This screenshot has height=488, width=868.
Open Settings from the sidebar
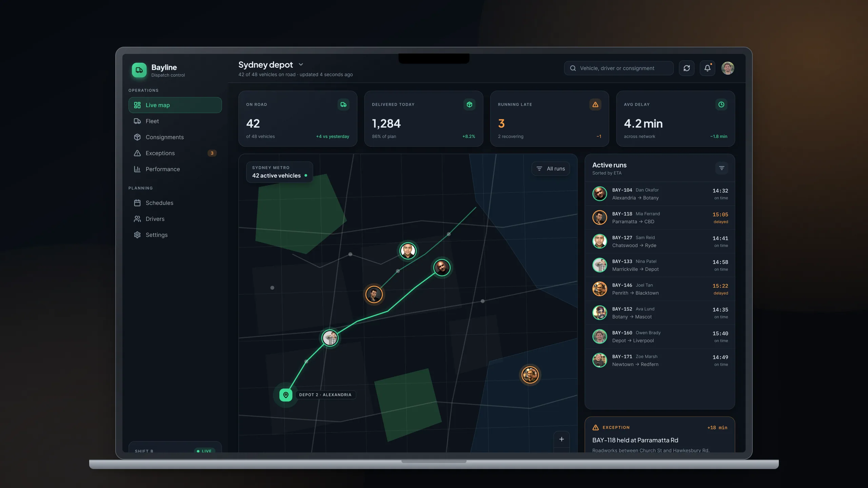click(x=175, y=235)
